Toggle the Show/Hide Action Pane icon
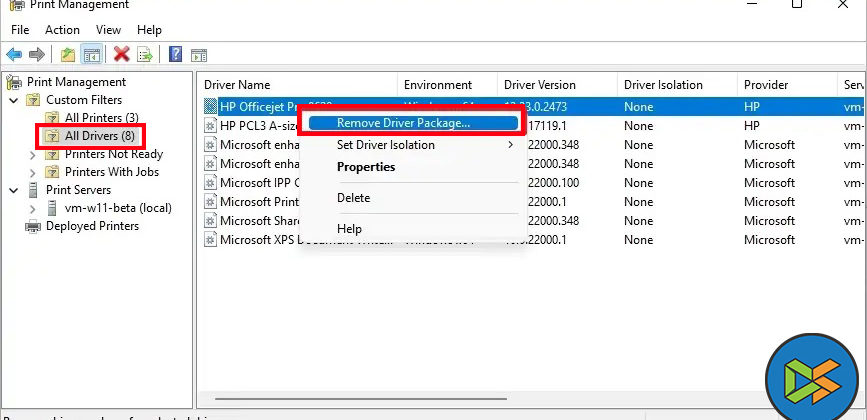 click(x=198, y=54)
